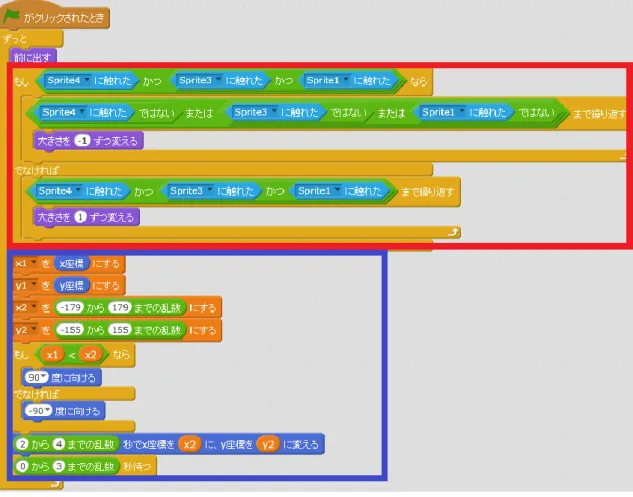Open Sprite1 dropdown in the top if condition
633x497 pixels.
tap(346, 80)
